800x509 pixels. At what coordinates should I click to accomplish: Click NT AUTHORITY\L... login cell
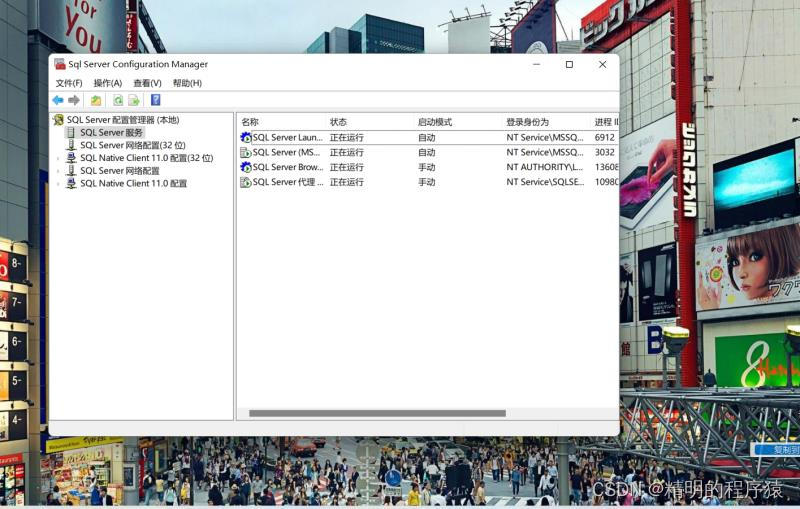click(544, 167)
